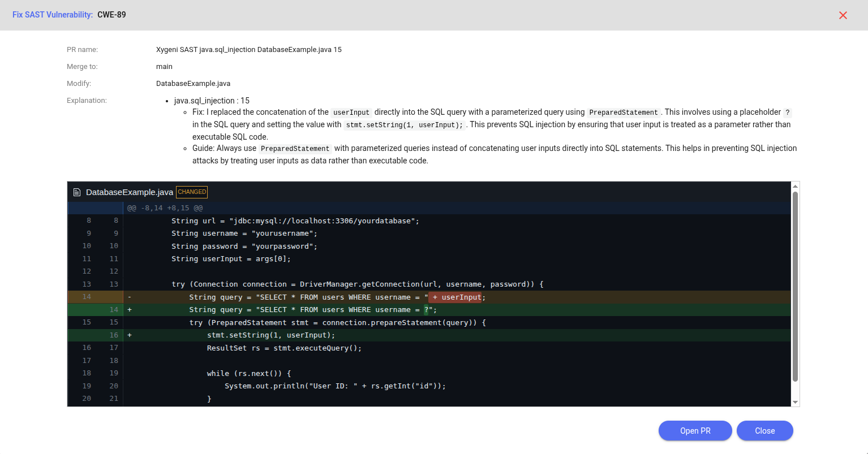This screenshot has height=454, width=868.
Task: Click the minus marker on removed line 14
Action: [x=130, y=297]
